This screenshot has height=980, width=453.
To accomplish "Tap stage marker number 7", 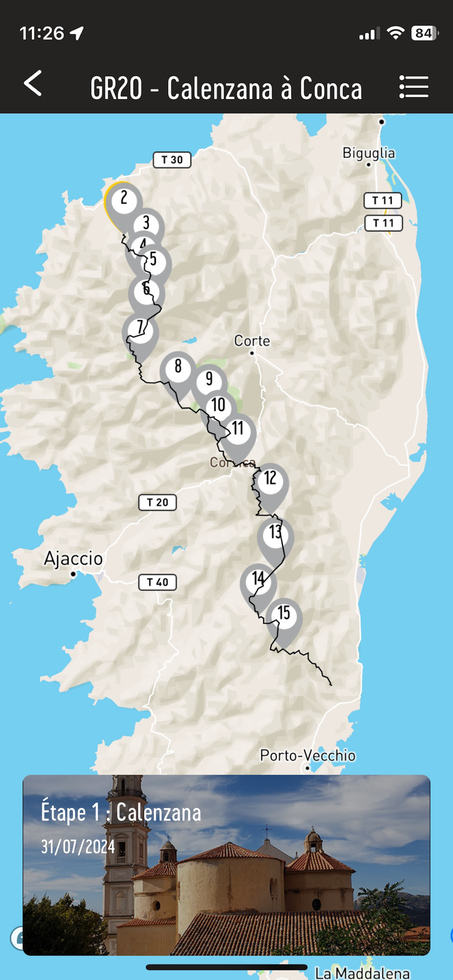I will point(141,328).
